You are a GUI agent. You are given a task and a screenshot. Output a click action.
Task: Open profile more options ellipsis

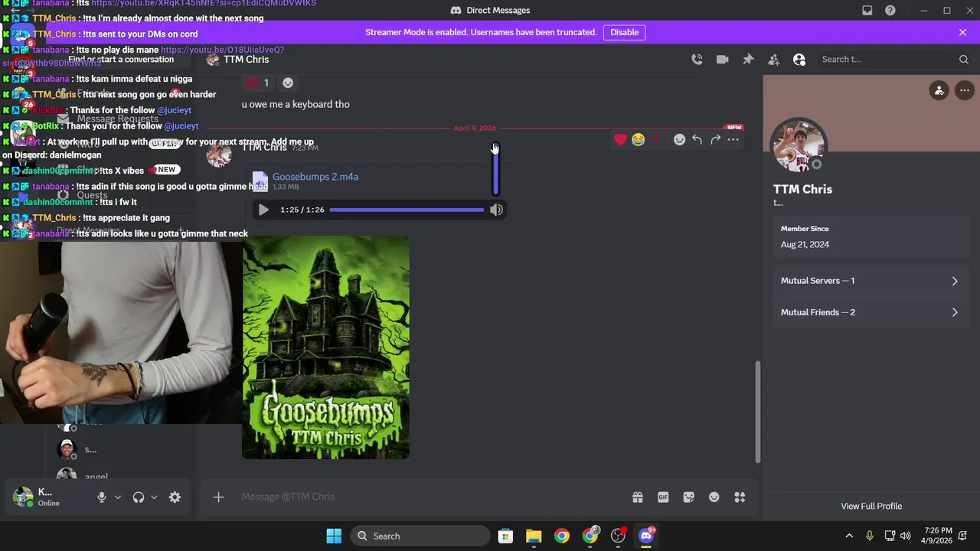coord(965,90)
